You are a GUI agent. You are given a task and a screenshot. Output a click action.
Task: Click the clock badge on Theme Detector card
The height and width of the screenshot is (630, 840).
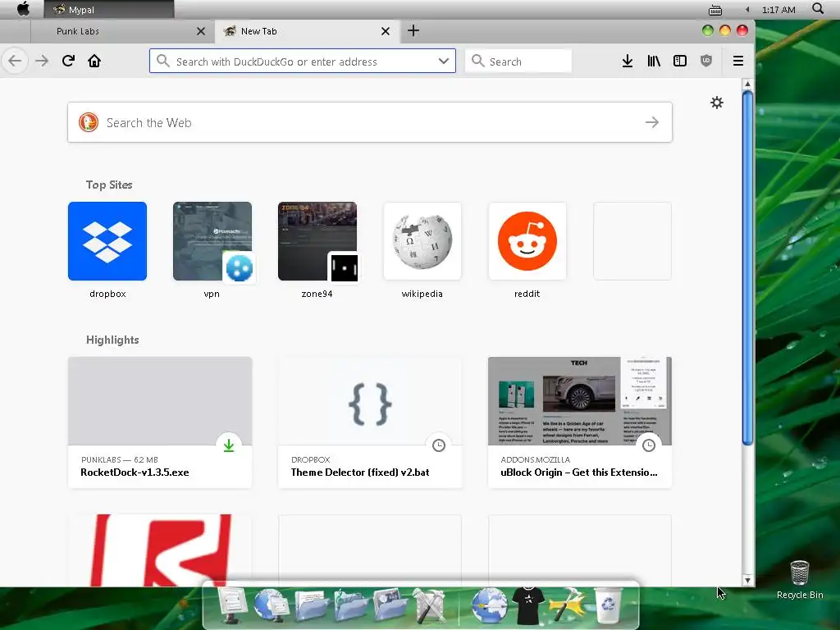(x=439, y=445)
